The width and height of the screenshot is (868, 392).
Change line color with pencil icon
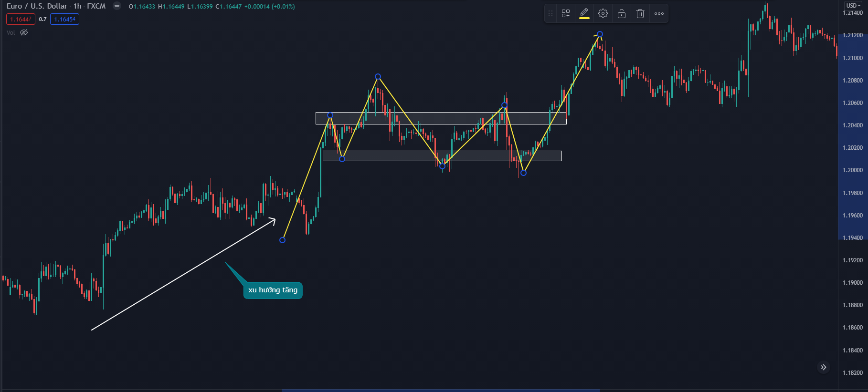(x=584, y=14)
